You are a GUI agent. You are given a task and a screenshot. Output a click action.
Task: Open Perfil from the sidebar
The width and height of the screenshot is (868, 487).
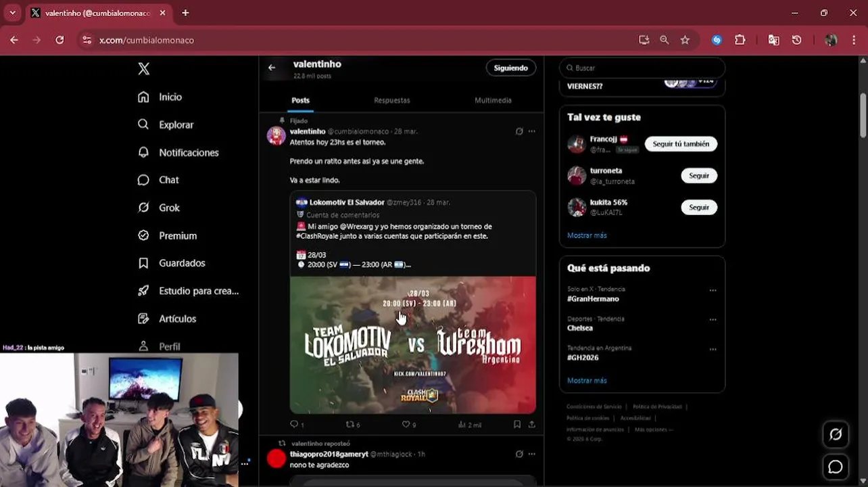[x=159, y=346]
